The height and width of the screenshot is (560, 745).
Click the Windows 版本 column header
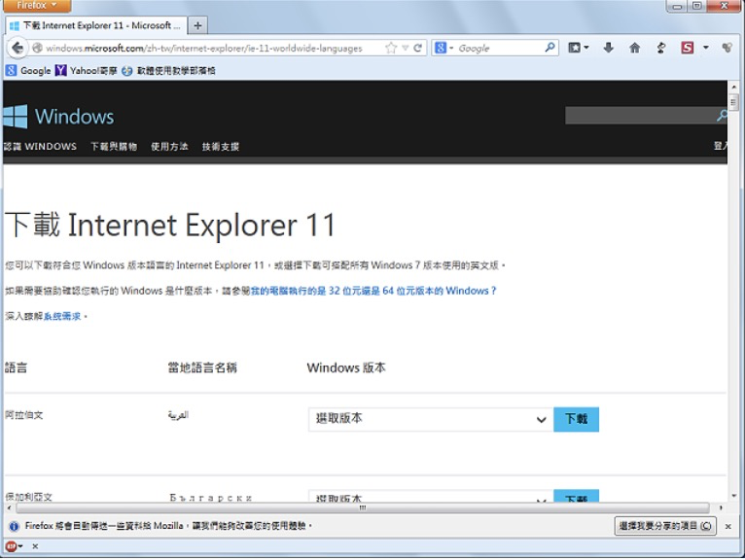346,367
